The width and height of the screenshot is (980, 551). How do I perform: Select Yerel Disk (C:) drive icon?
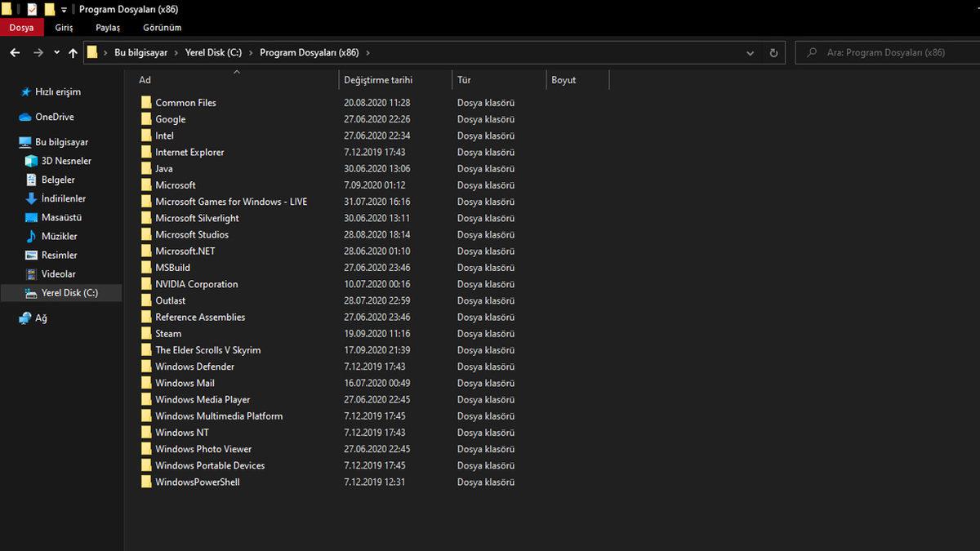point(30,292)
